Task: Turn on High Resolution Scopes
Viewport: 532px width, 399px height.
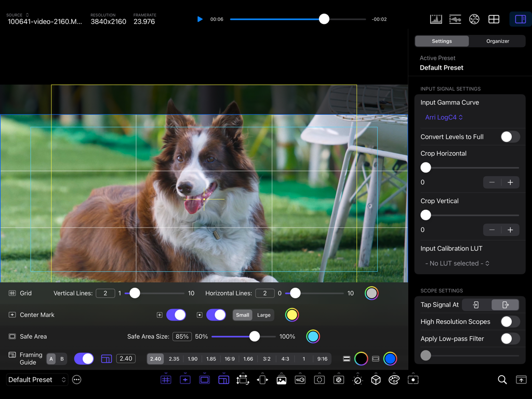Action: click(x=510, y=322)
